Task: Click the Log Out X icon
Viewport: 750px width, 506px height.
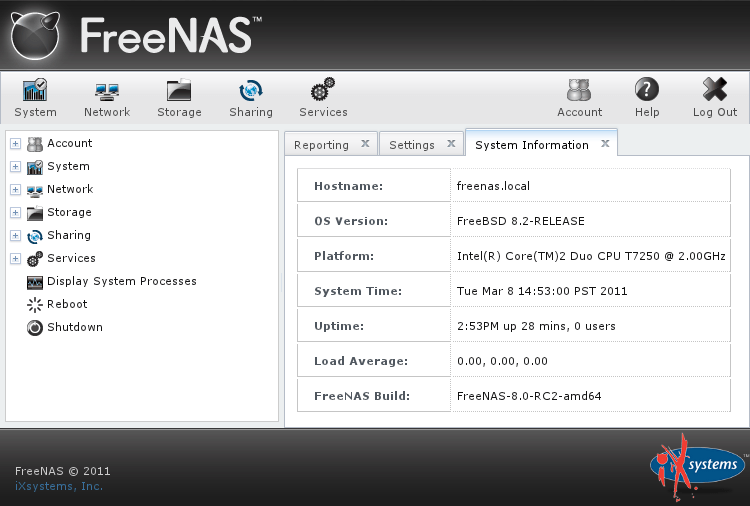Action: coord(715,89)
